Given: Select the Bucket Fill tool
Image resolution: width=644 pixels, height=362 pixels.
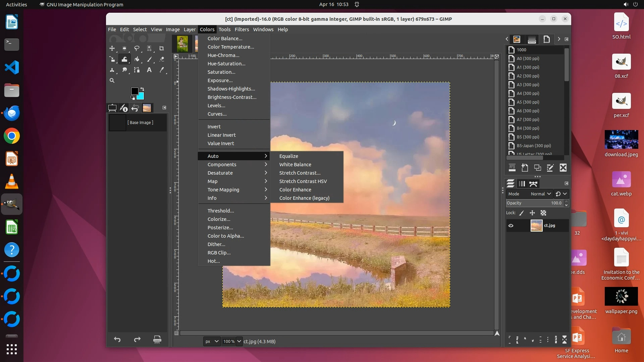Looking at the screenshot, I should click(137, 59).
